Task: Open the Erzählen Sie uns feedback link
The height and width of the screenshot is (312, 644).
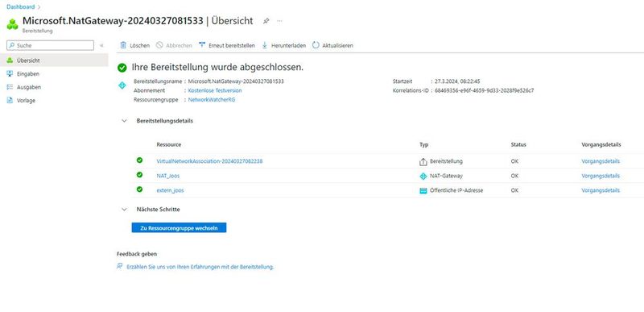Action: click(x=200, y=267)
